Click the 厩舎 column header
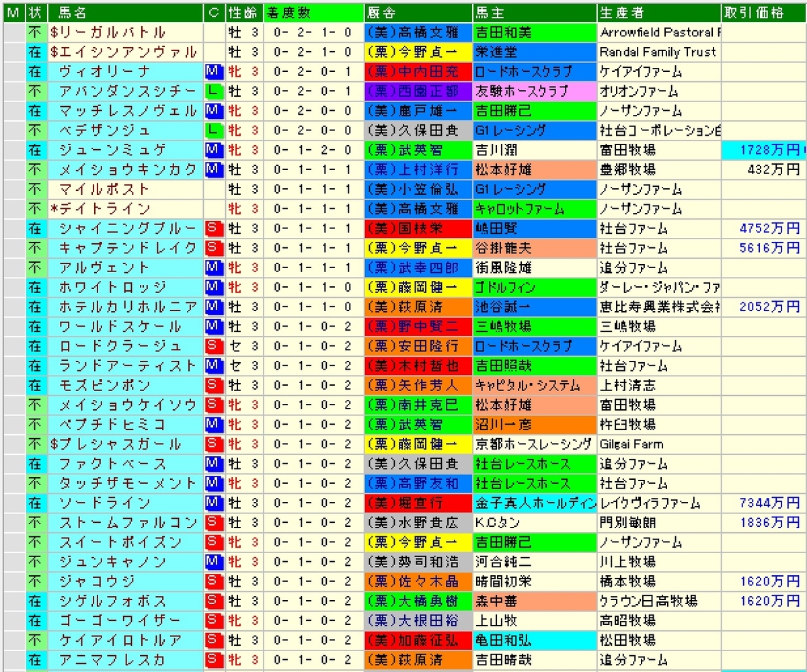The image size is (807, 672). click(x=417, y=13)
